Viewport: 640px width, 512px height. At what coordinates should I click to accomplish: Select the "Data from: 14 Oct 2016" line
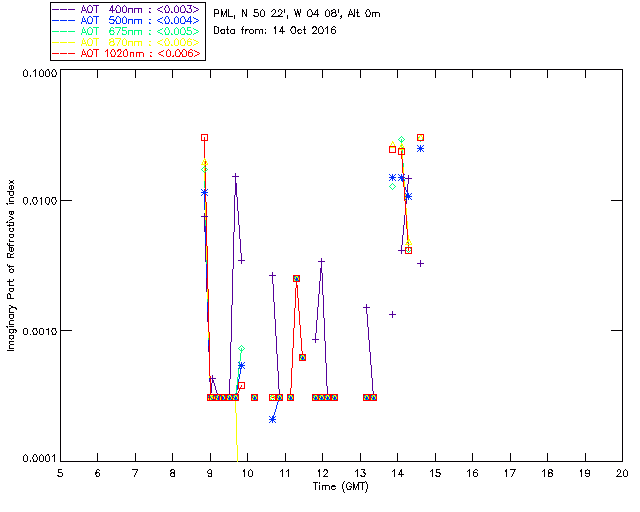(x=275, y=31)
